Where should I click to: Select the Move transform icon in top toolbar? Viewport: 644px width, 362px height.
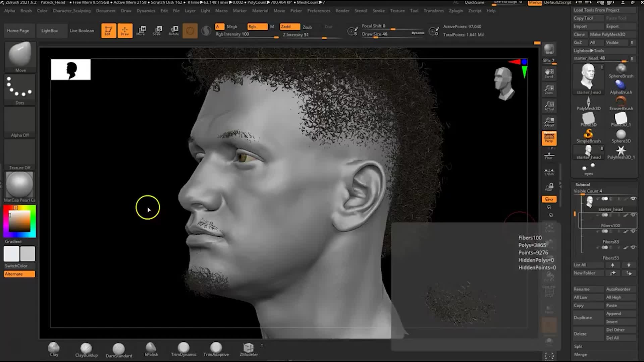[x=141, y=31]
